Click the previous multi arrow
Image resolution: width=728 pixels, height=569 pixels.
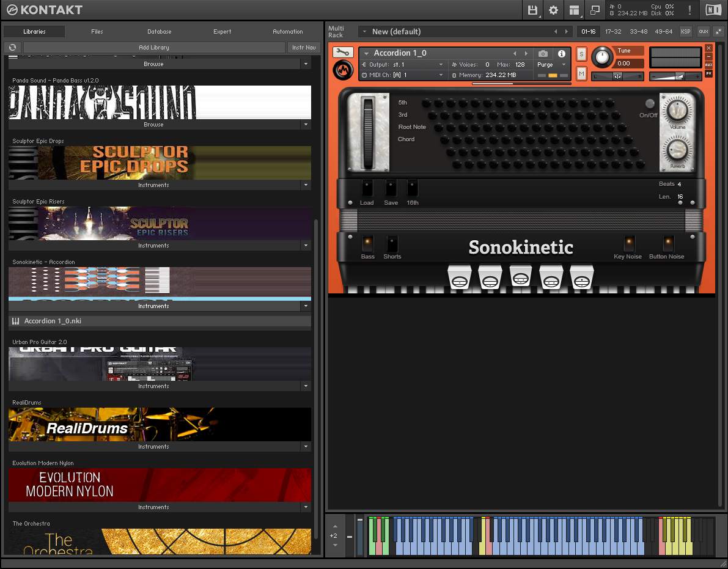coord(556,32)
